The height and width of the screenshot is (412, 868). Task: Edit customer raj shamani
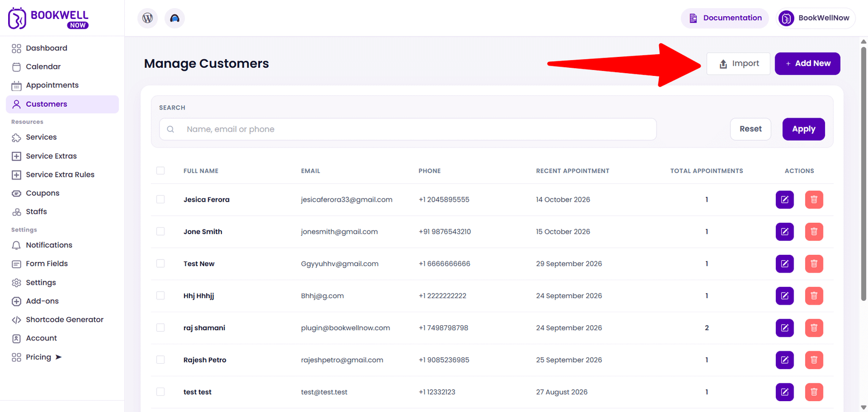click(x=784, y=327)
